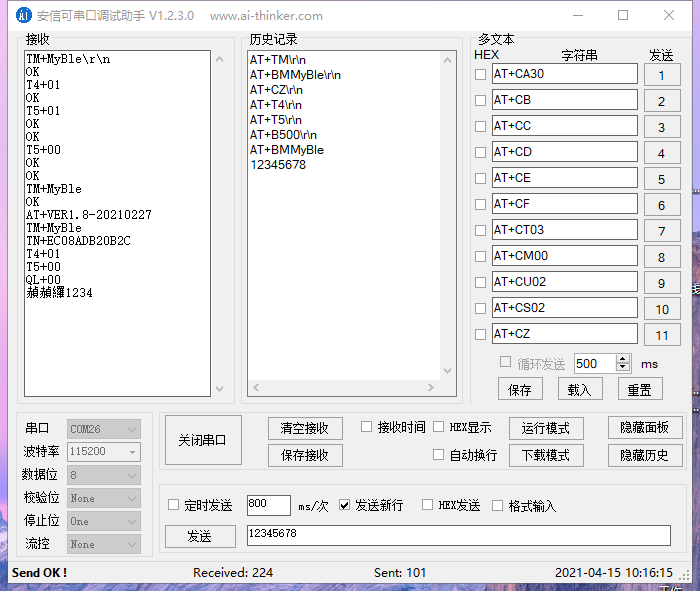
Task: Open the 数据位 data bits dropdown
Action: click(104, 475)
